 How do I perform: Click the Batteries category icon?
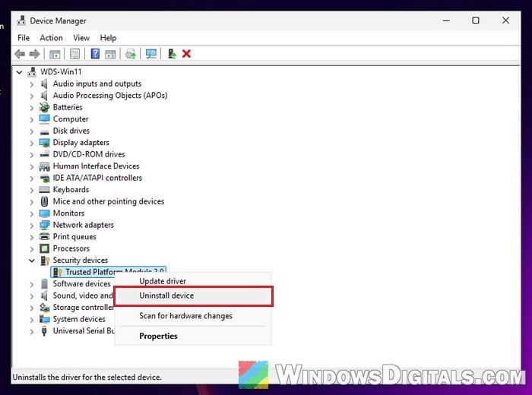tap(44, 107)
